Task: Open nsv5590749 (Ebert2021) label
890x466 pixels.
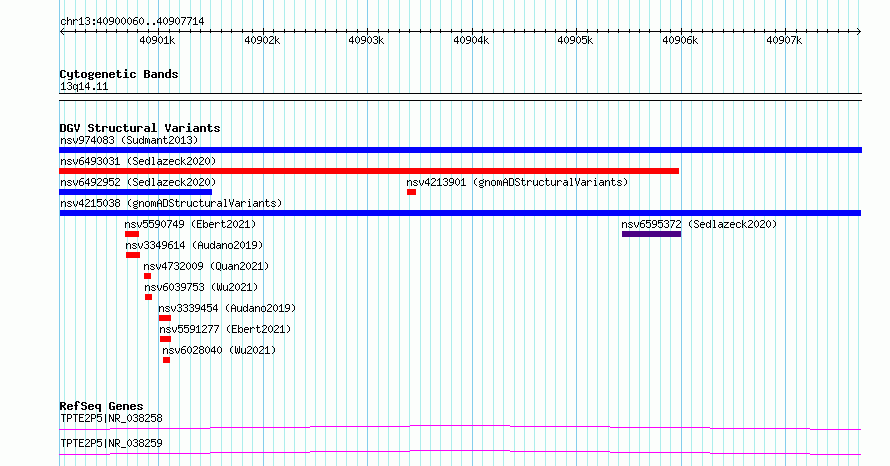Action: (190, 224)
